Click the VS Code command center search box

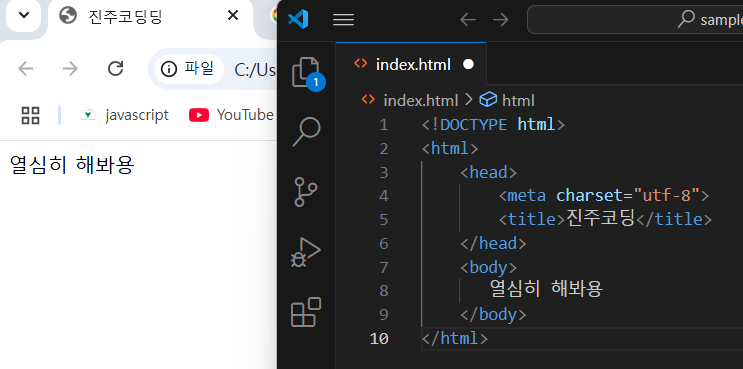635,19
